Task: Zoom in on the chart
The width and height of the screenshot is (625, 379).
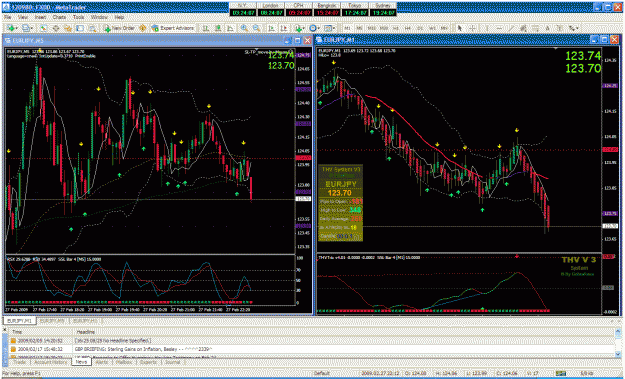Action: click(x=244, y=28)
